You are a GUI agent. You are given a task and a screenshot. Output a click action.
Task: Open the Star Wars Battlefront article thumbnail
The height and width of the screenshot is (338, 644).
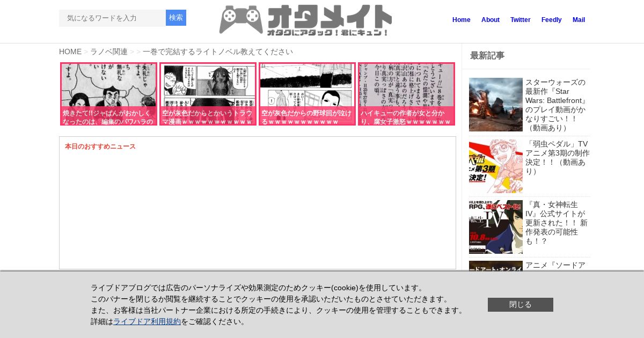[496, 105]
